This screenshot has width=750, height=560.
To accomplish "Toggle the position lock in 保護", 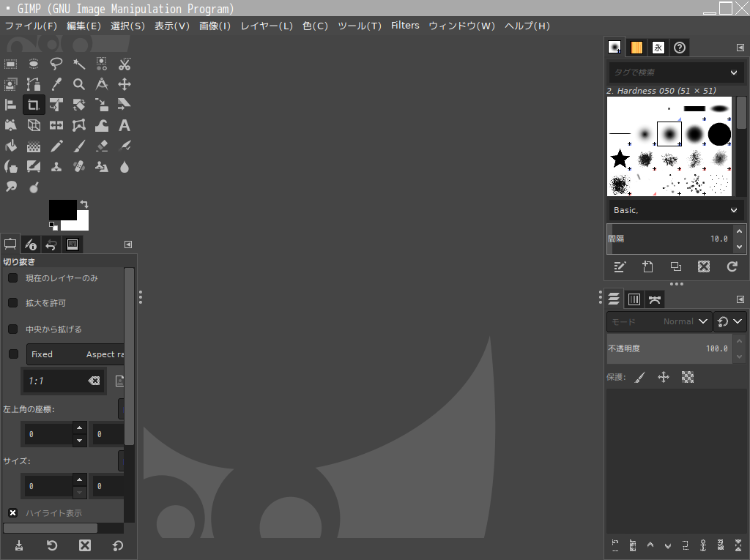I will click(664, 377).
